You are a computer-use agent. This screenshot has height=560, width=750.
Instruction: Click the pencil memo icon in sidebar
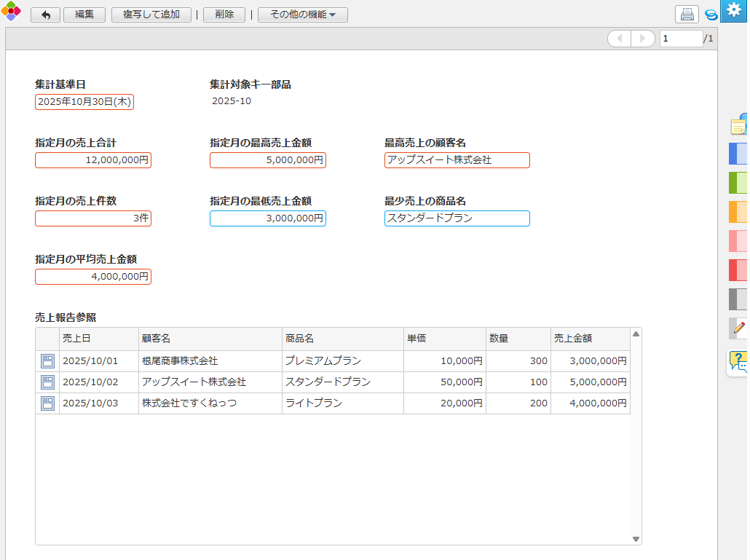pos(738,328)
